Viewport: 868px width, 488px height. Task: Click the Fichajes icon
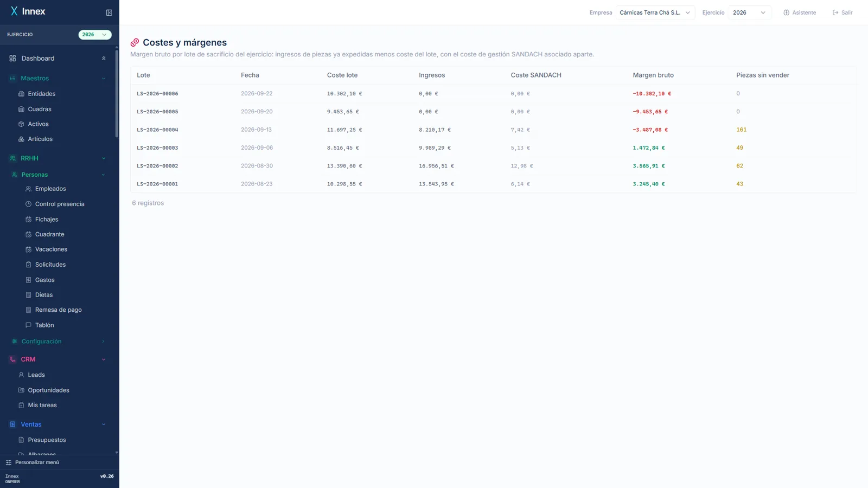(28, 220)
